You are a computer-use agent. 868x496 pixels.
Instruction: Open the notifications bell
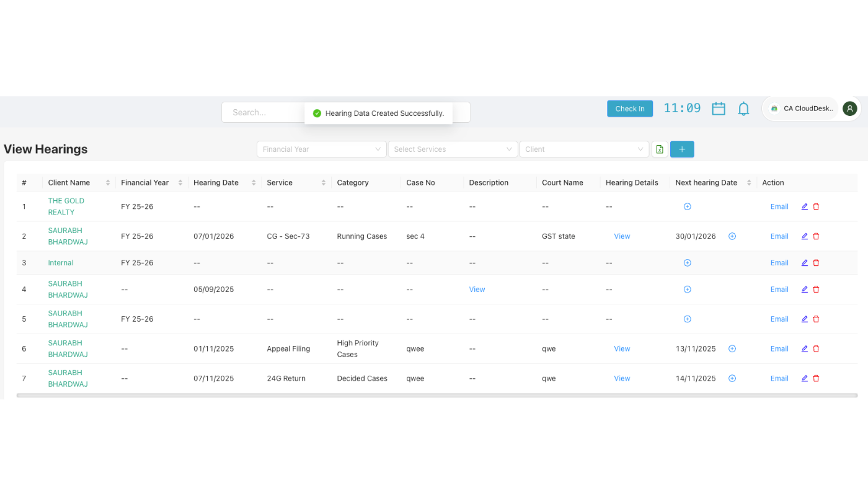point(743,108)
